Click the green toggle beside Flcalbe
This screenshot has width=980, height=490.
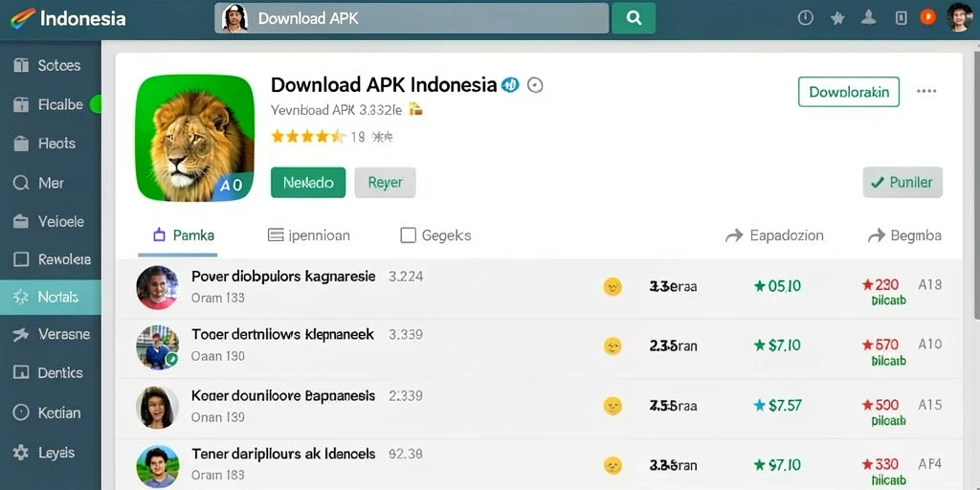[96, 104]
